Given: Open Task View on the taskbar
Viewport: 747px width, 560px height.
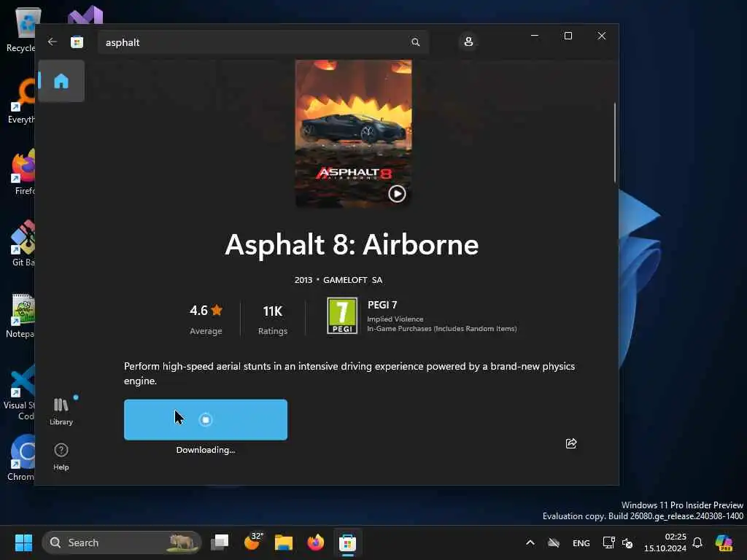Looking at the screenshot, I should point(220,542).
